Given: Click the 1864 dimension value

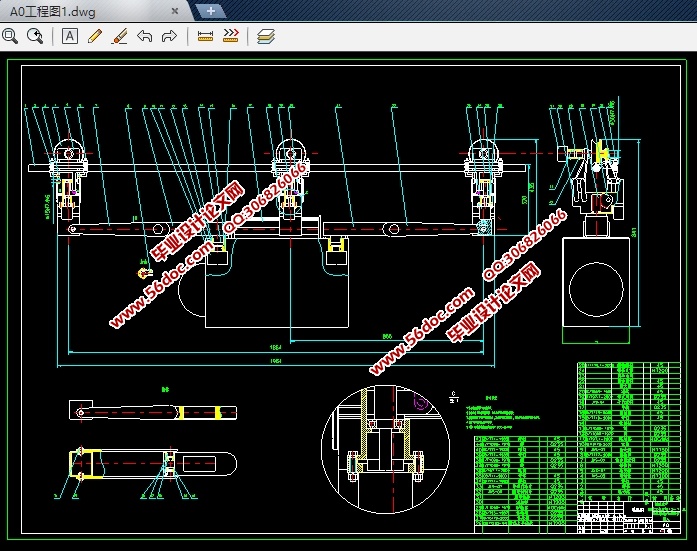Looking at the screenshot, I should (x=276, y=347).
